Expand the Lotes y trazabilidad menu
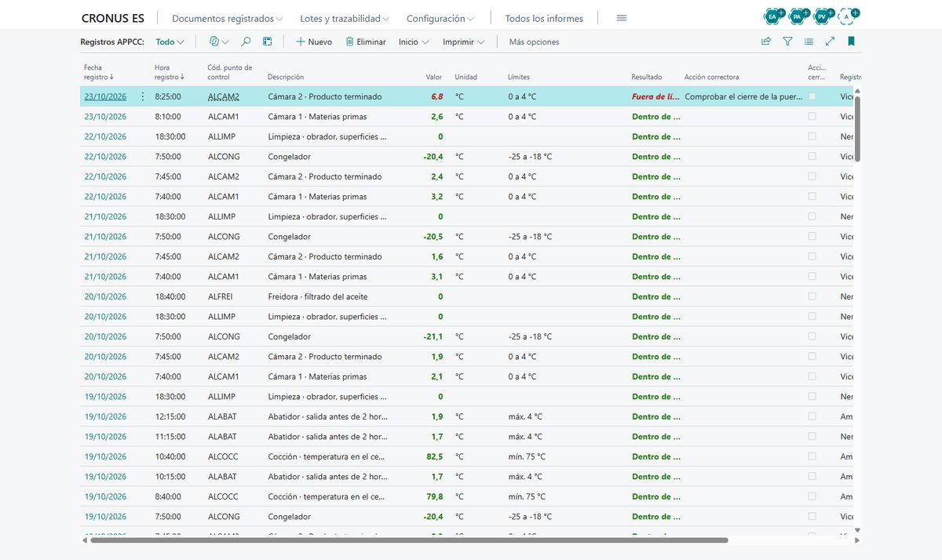 coord(345,18)
